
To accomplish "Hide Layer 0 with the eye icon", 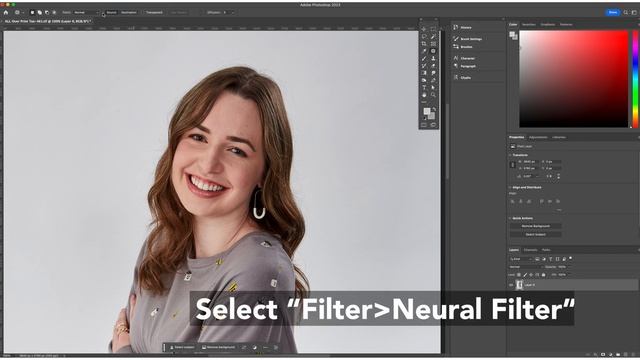I will (x=511, y=285).
